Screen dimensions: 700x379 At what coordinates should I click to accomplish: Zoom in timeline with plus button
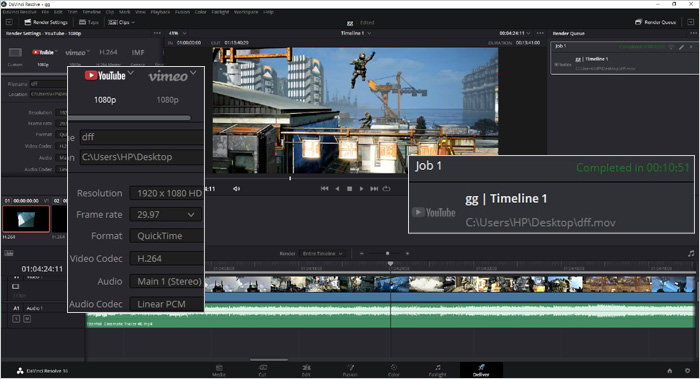[x=407, y=254]
